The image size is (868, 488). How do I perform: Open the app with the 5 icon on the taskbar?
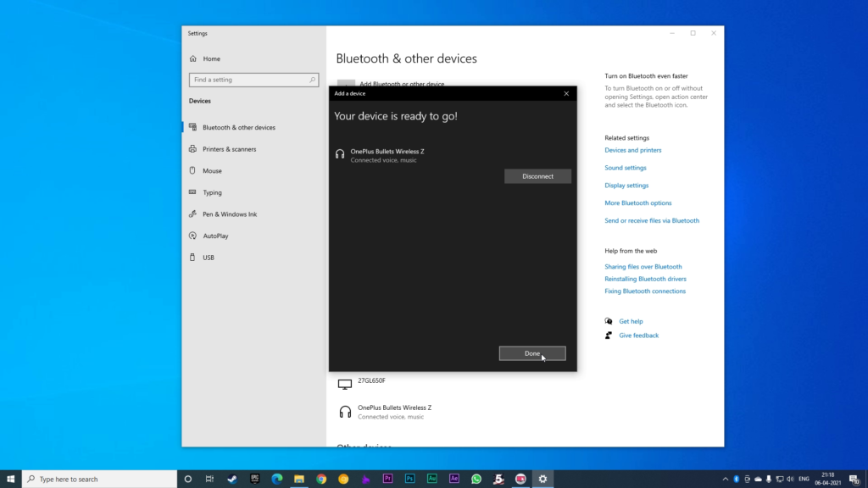tap(498, 479)
